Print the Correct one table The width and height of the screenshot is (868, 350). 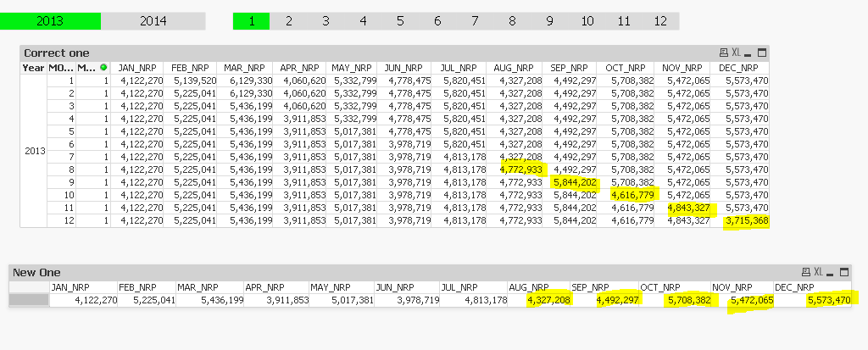724,53
